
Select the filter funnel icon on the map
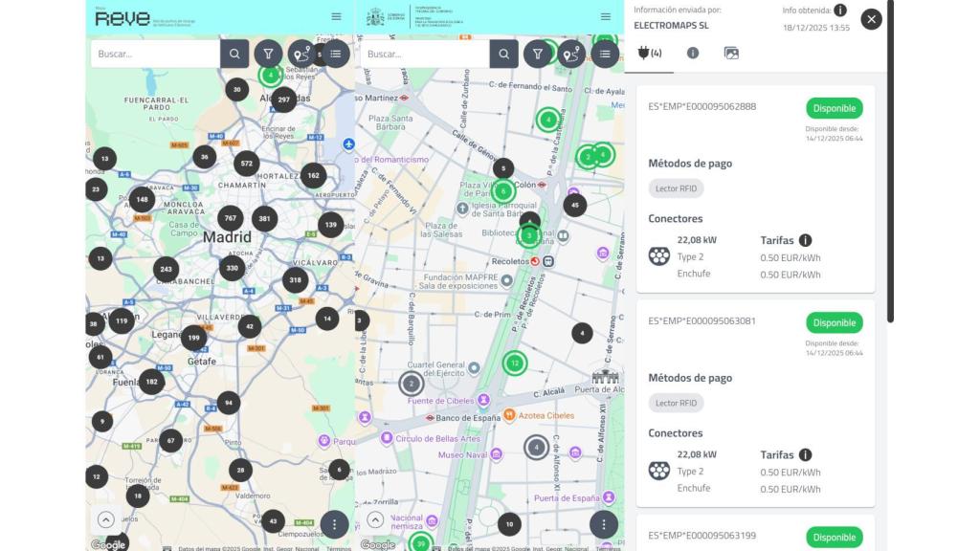[266, 55]
